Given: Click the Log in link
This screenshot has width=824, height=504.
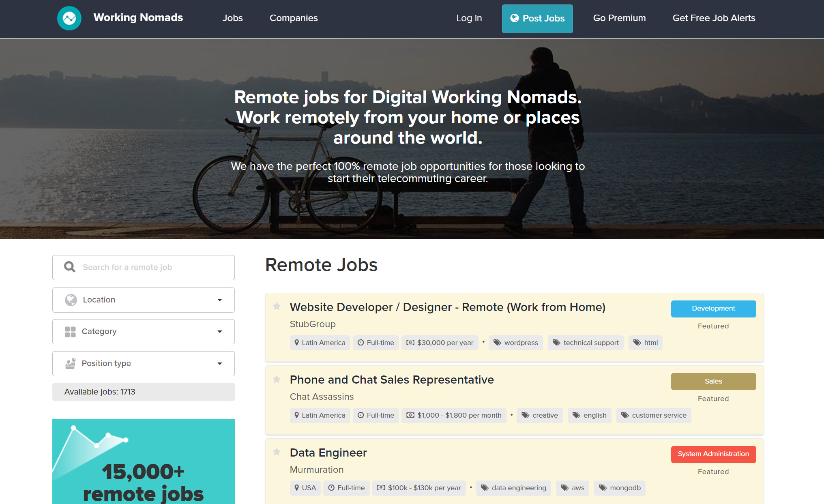Looking at the screenshot, I should tap(469, 18).
